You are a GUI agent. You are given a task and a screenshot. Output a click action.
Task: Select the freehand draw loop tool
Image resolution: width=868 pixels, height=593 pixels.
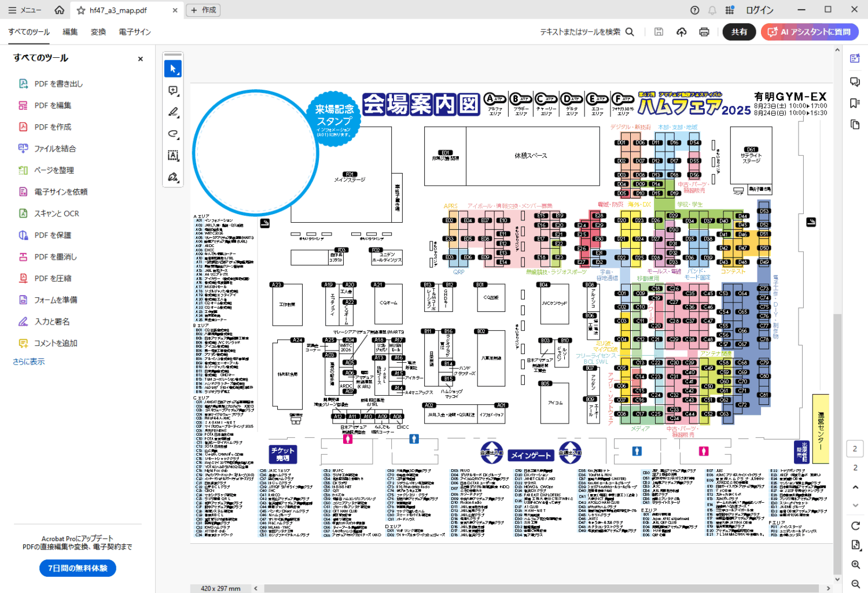[172, 134]
